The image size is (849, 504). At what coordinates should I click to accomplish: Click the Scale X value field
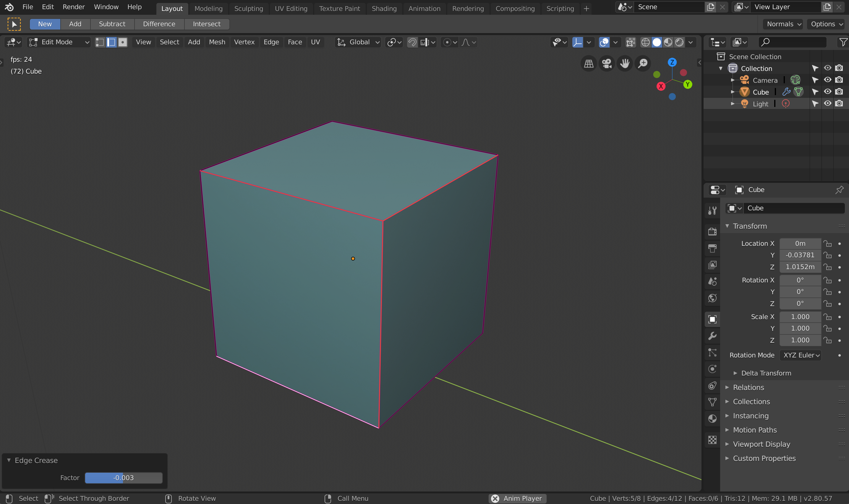(800, 317)
